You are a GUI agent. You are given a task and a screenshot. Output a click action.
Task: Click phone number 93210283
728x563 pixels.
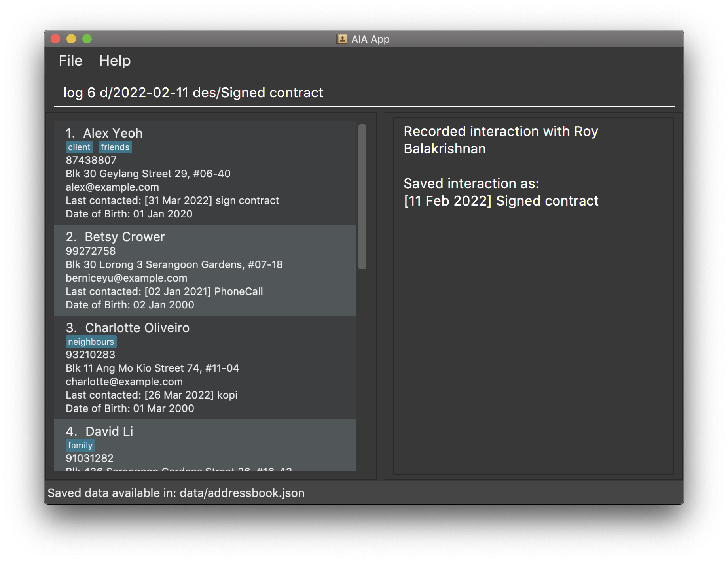(x=91, y=355)
